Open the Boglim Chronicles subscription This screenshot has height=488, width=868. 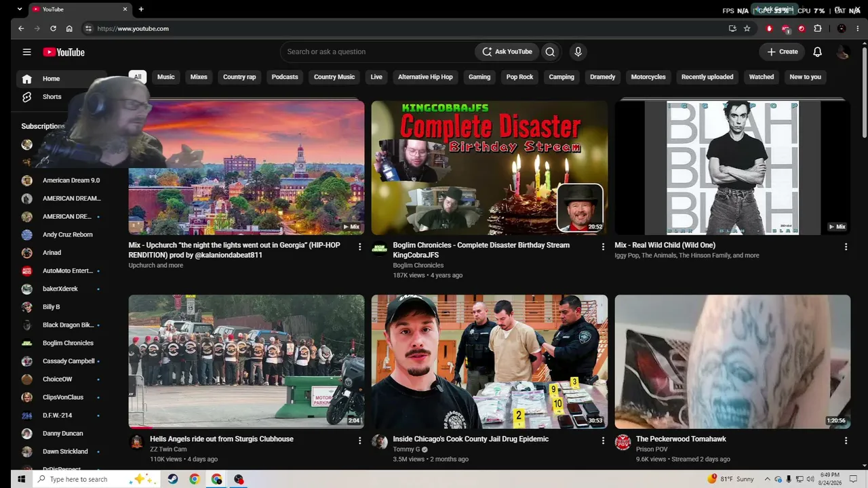[62, 343]
